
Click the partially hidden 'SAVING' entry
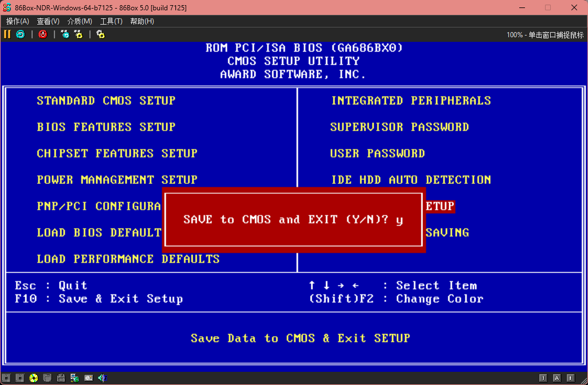448,233
